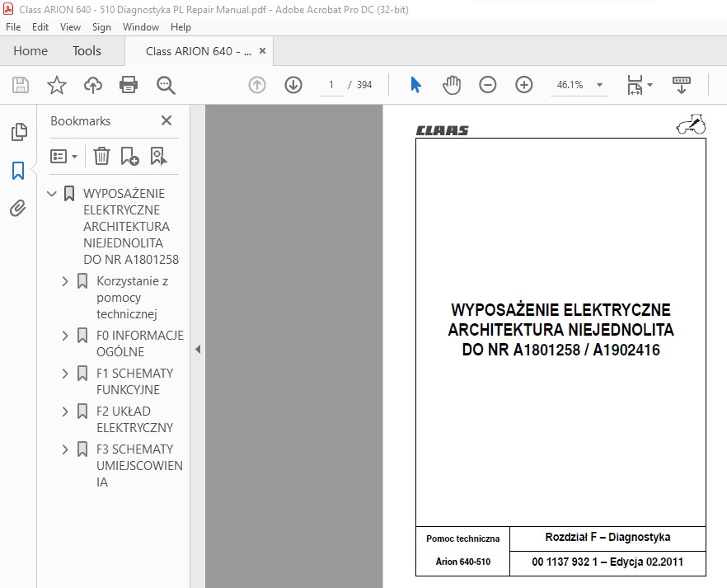Open the Sign menu
This screenshot has height=588, width=727.
pos(101,27)
